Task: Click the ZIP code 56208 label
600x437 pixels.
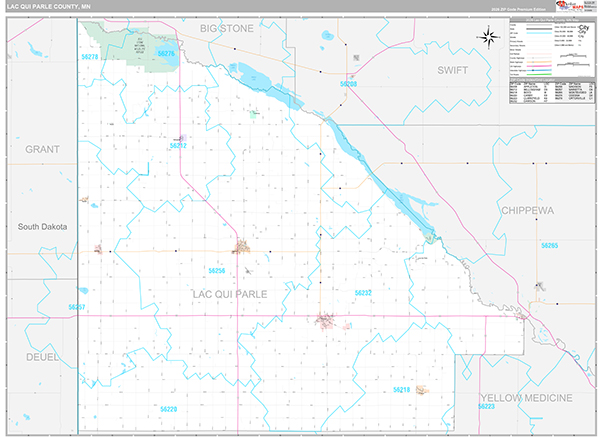Action: (348, 85)
